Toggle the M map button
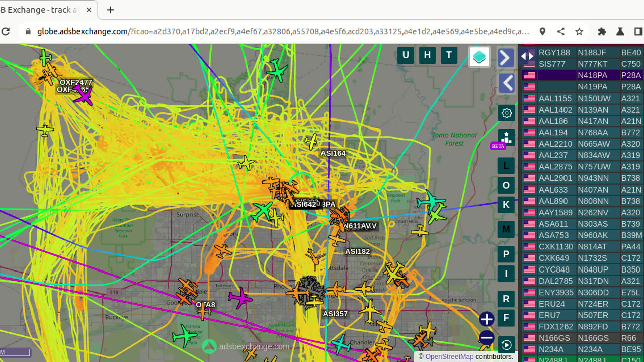The height and width of the screenshot is (362, 644). point(506,229)
